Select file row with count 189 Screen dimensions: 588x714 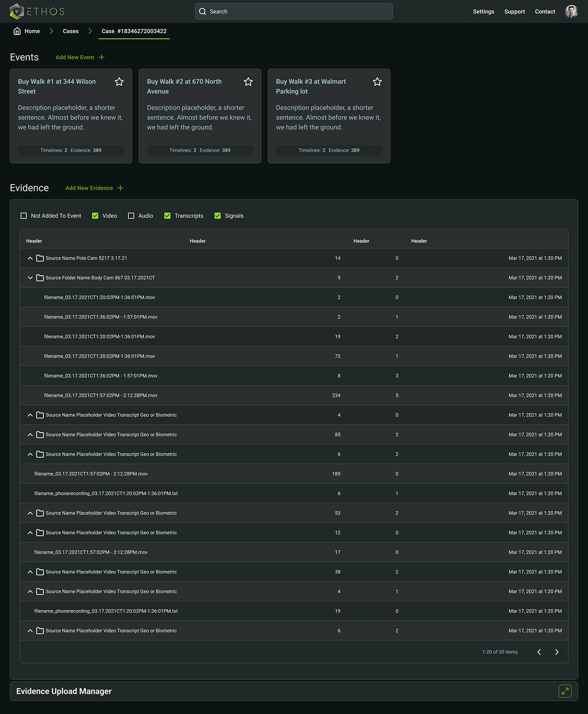[294, 474]
